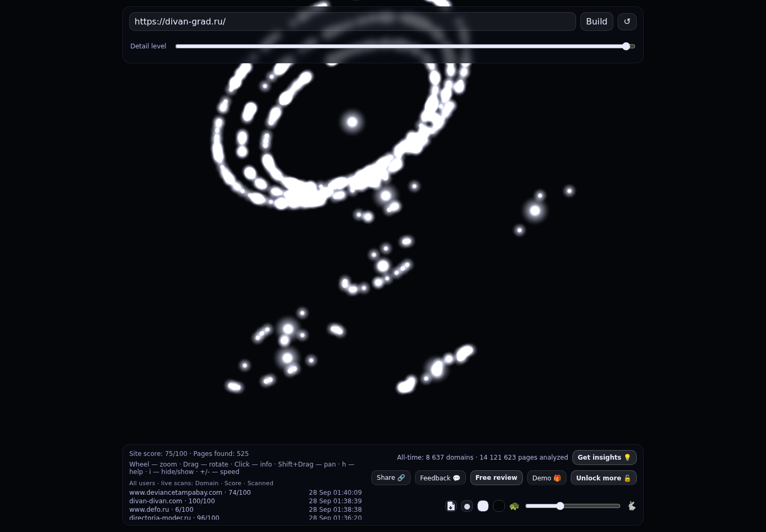Click the 28 Sep 01:38:38 timestamp
This screenshot has height=532, width=766.
click(335, 510)
